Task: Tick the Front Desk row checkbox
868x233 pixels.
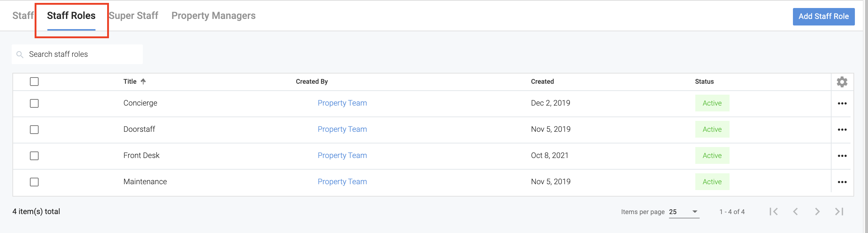Action: coord(34,156)
